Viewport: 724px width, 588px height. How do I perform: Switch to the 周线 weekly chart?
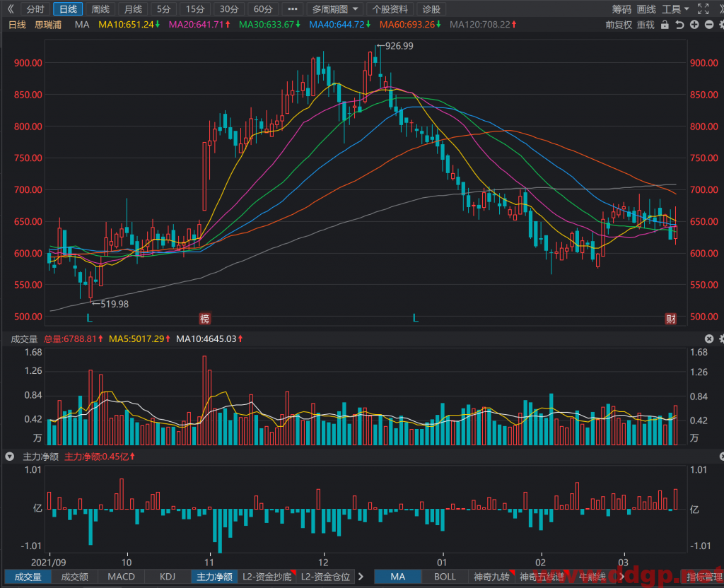100,8
